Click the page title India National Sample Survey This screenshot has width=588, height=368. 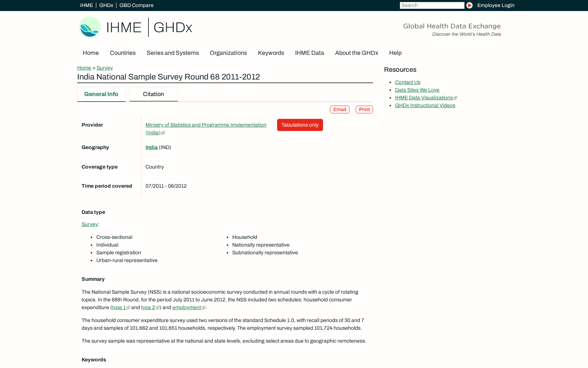pos(168,77)
